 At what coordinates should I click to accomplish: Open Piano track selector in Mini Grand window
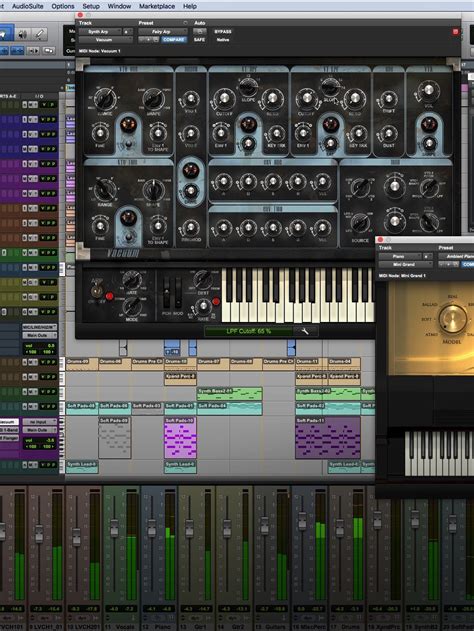pos(400,256)
